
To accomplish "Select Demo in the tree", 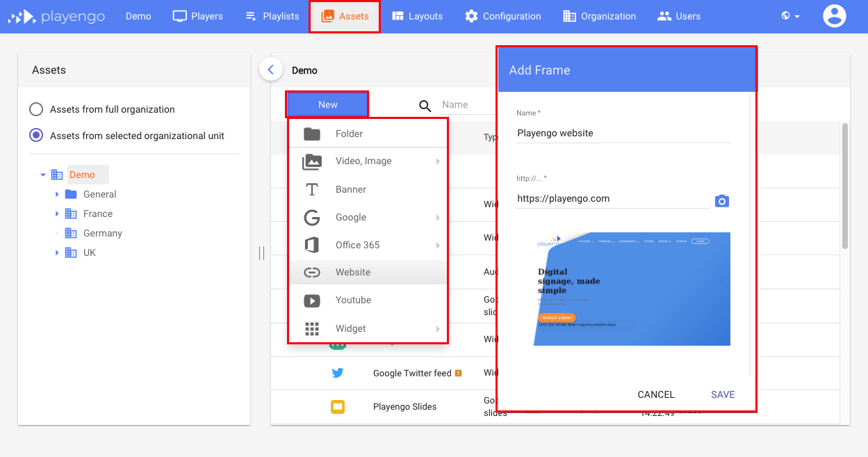I will click(x=82, y=175).
